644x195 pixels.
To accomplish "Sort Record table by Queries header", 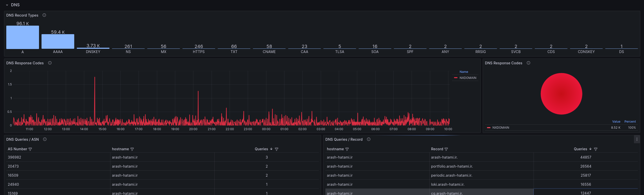I will [580, 149].
